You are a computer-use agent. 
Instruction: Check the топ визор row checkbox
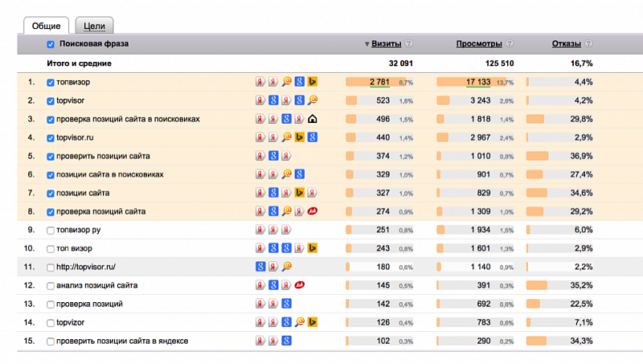tap(51, 249)
